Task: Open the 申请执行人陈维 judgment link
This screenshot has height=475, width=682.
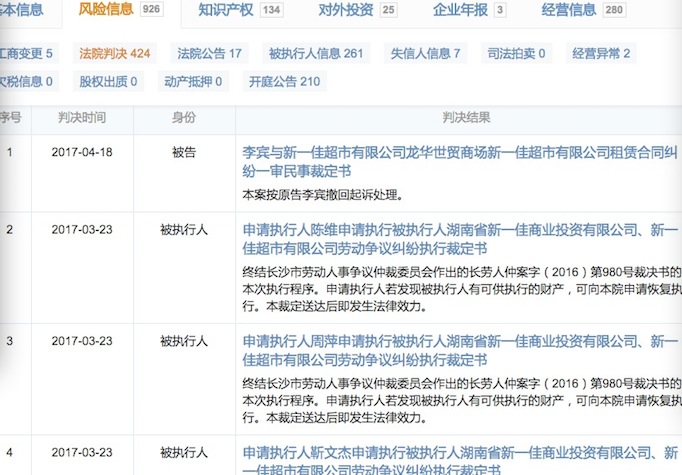Action: [x=459, y=239]
